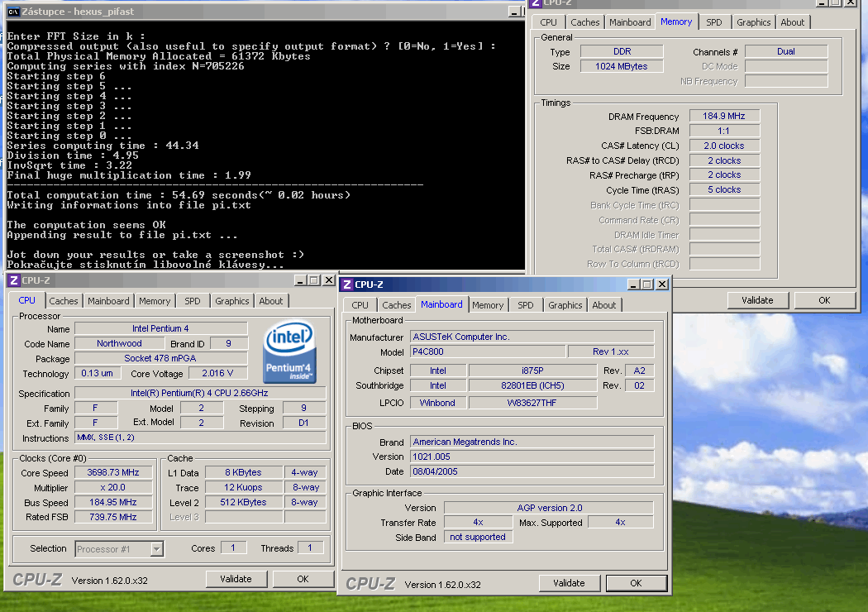This screenshot has width=868, height=612.
Task: Click the Rated FSB value 739.75 MHz
Action: pos(113,517)
